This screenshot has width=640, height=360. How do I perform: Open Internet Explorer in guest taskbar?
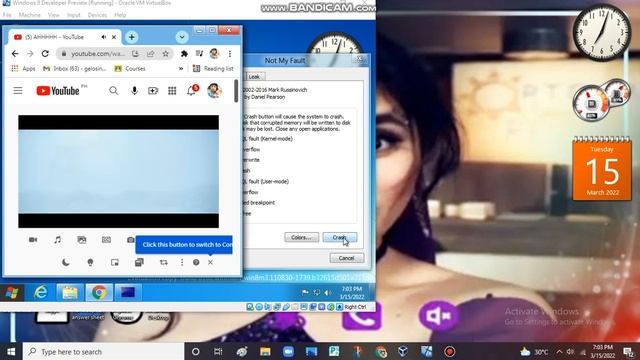click(x=40, y=293)
